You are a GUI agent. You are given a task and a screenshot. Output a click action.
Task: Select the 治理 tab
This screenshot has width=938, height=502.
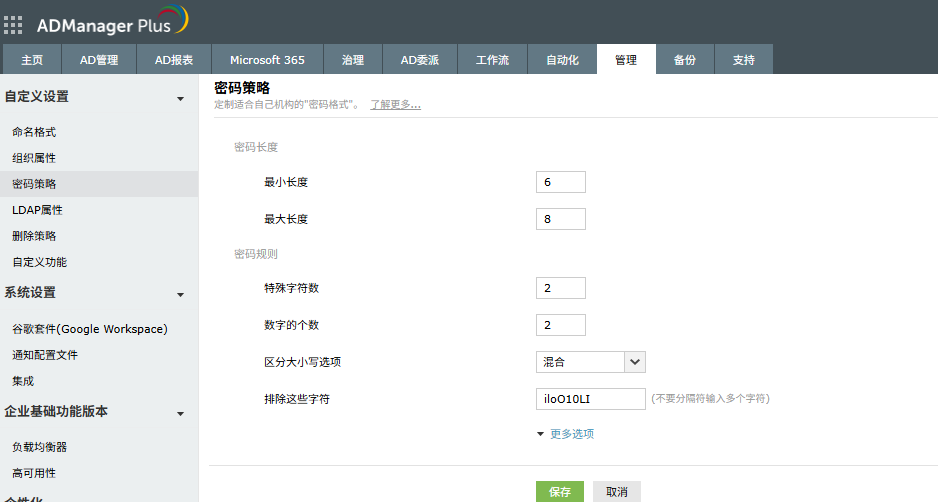[353, 60]
